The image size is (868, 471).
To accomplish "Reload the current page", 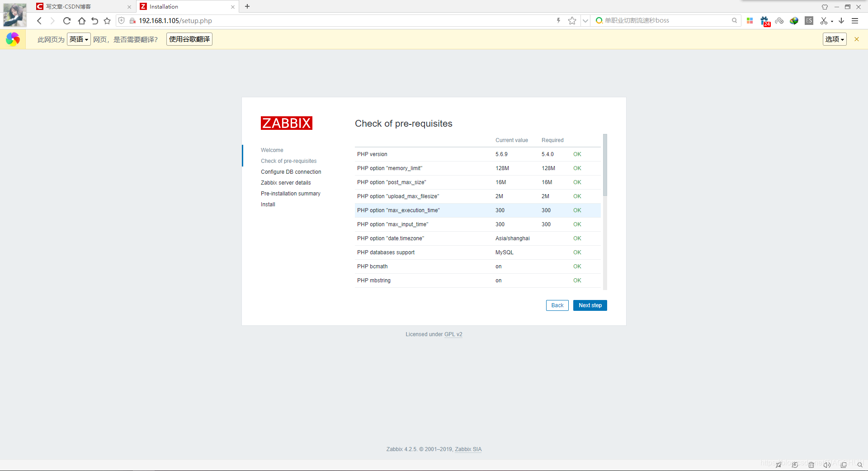I will 67,21.
